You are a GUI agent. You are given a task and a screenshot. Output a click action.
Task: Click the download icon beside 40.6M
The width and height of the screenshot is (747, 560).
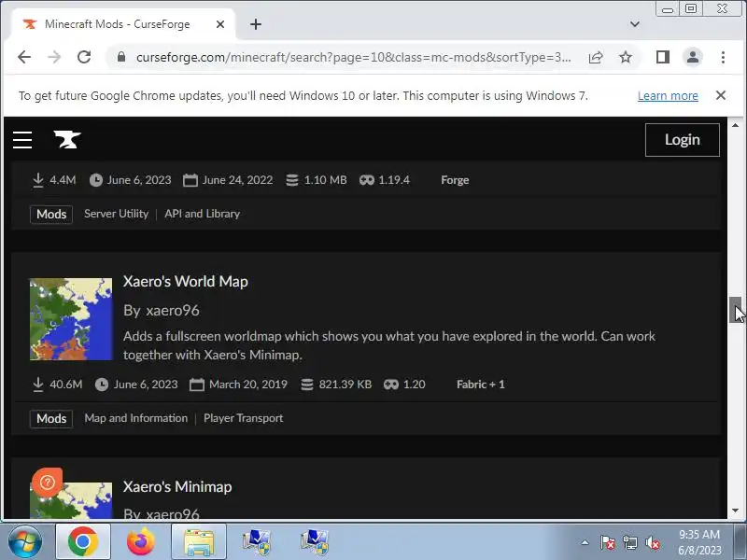click(38, 385)
